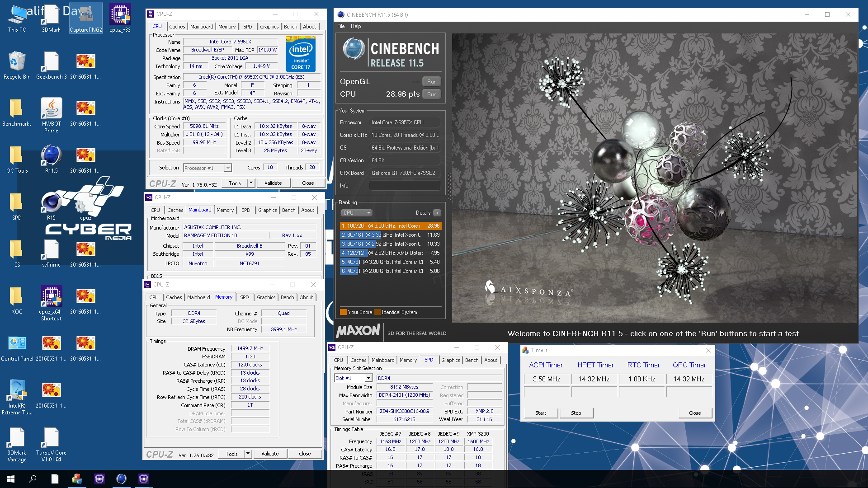Open the Help menu in Cinebench
Viewport: 868px width, 488px height.
click(x=356, y=26)
